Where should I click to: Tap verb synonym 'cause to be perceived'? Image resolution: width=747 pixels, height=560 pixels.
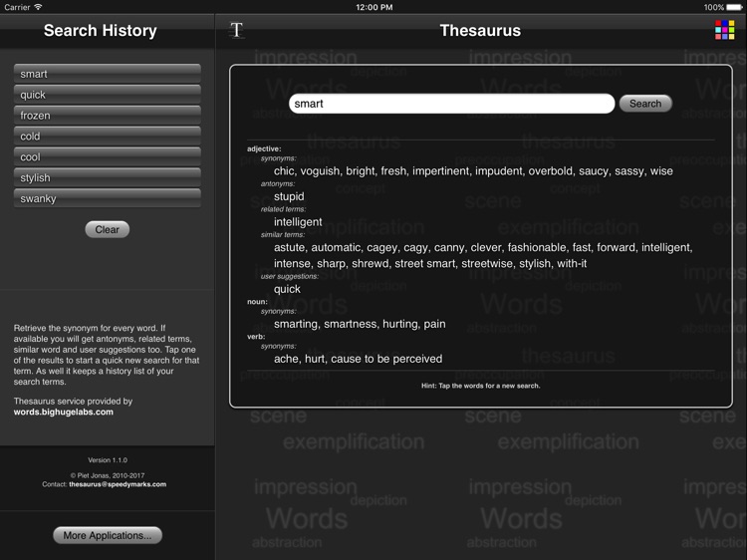coord(386,359)
